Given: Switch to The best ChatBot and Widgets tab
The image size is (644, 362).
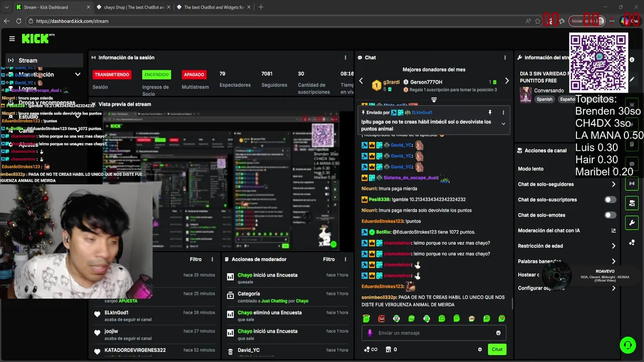Looking at the screenshot, I should coord(214,7).
